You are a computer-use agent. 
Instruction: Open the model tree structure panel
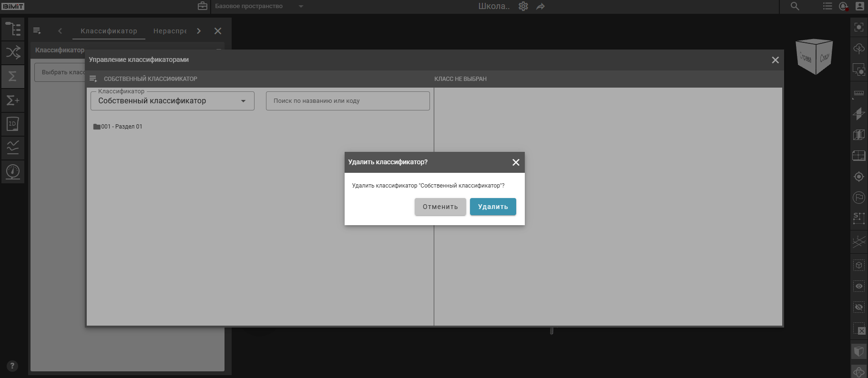coord(13,29)
